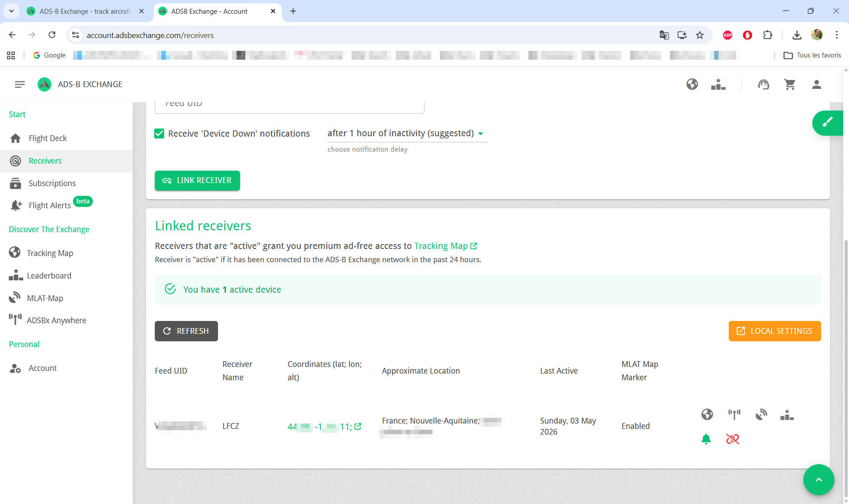Image resolution: width=849 pixels, height=504 pixels.
Task: Open the Google bookmark
Action: 49,55
